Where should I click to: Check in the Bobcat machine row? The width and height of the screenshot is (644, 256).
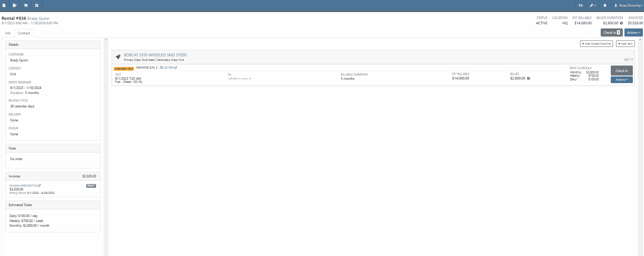tap(622, 71)
